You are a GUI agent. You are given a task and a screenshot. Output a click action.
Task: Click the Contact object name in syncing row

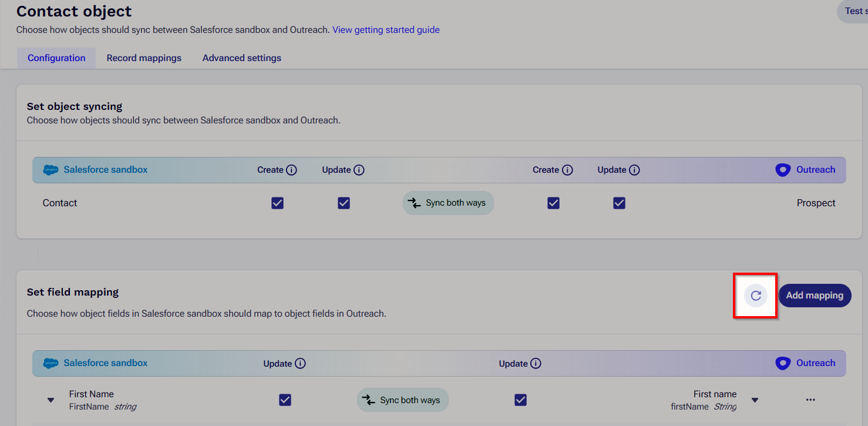60,203
